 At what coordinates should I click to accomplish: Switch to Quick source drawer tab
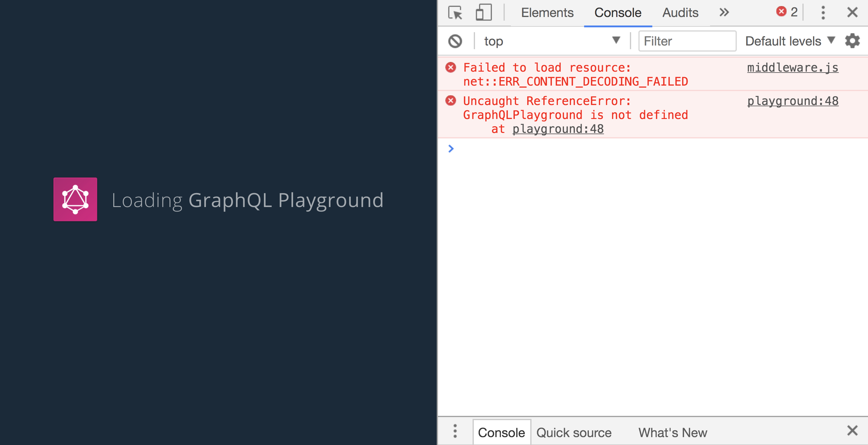[x=574, y=433]
